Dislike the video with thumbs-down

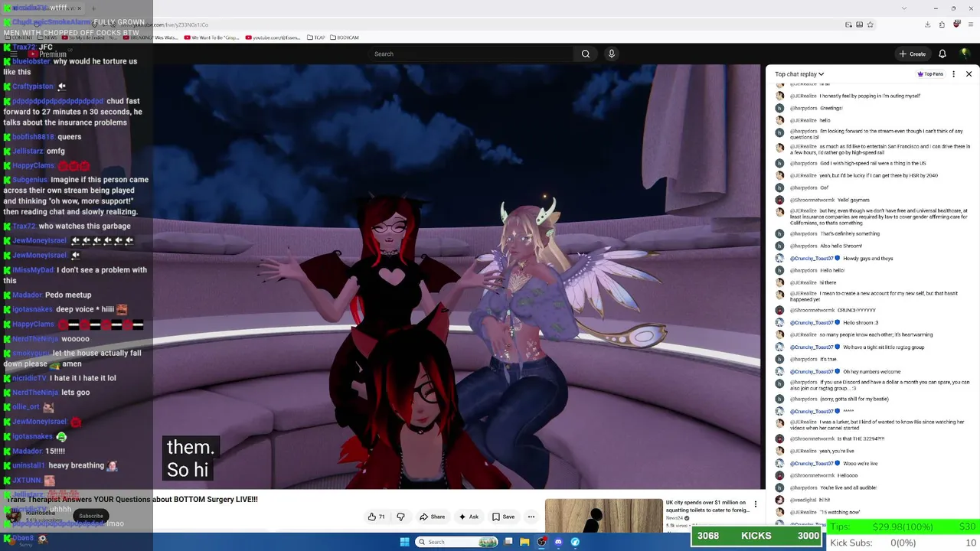click(x=400, y=517)
